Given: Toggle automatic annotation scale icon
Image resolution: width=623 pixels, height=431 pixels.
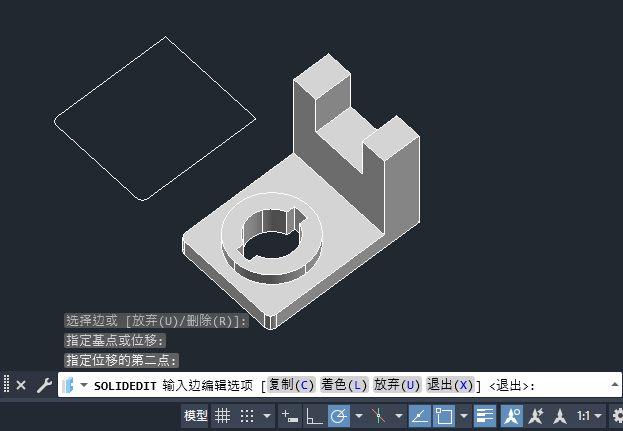Looking at the screenshot, I should coord(536,416).
